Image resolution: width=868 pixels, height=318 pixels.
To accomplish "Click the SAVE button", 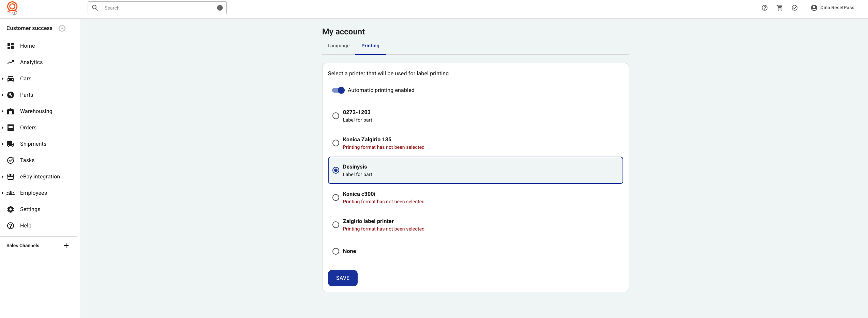I will click(343, 278).
